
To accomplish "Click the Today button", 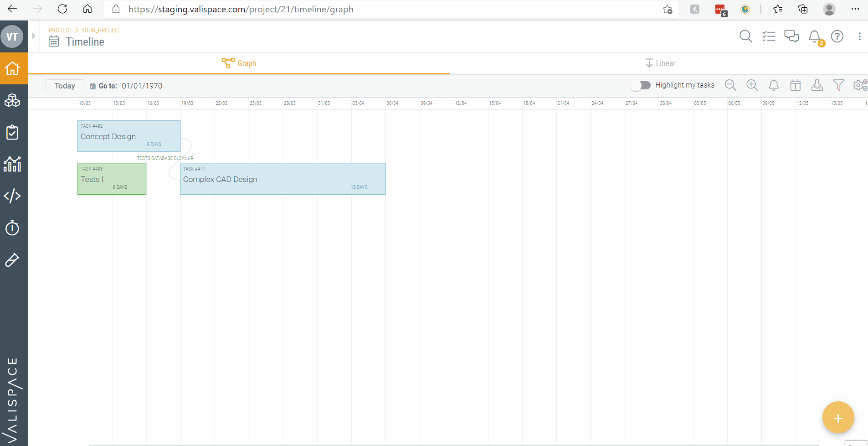I will [65, 86].
